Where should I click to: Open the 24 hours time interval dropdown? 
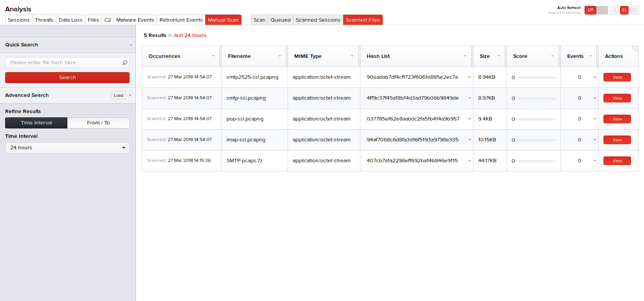tap(67, 148)
